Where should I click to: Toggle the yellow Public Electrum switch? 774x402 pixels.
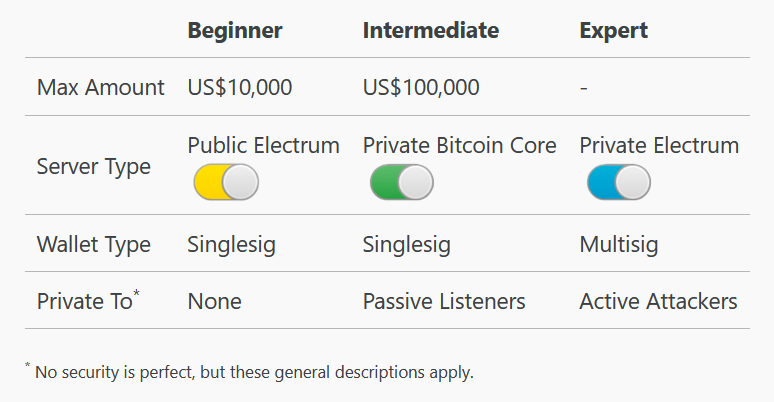pos(226,182)
